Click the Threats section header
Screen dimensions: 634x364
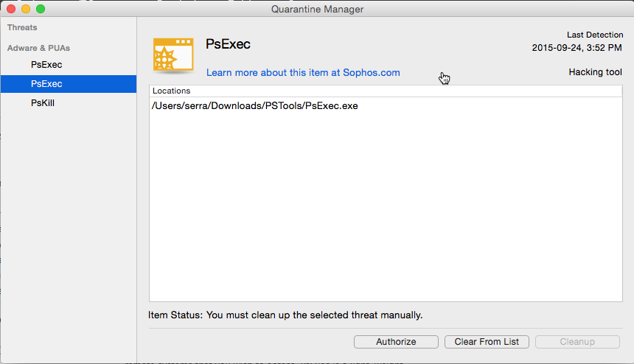pyautogui.click(x=22, y=27)
